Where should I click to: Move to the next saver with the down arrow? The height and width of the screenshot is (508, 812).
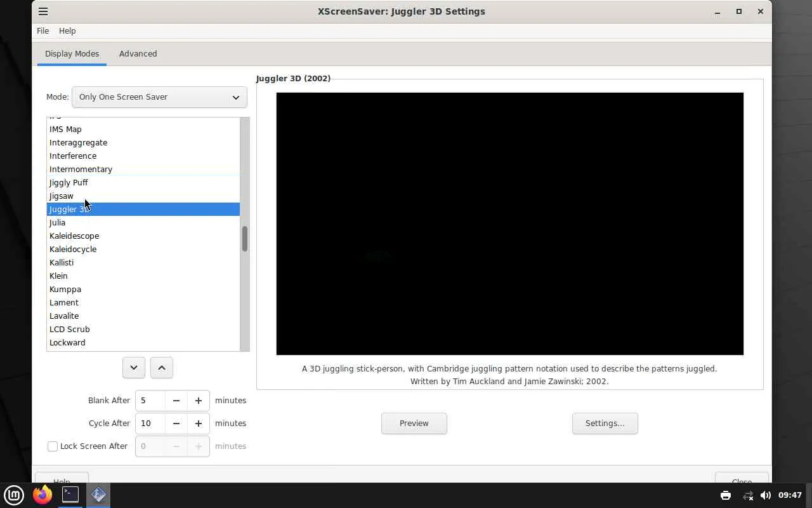click(x=134, y=368)
